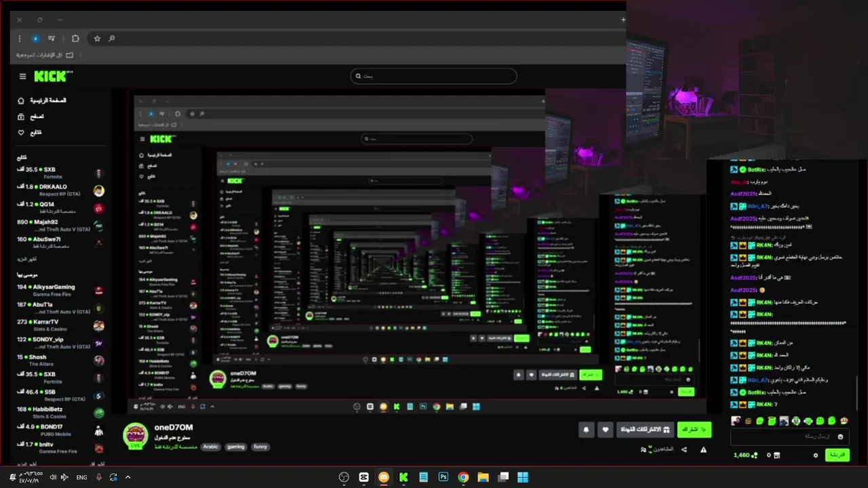Open Shosh channel playing The Alters
The width and height of the screenshot is (868, 488).
61,361
